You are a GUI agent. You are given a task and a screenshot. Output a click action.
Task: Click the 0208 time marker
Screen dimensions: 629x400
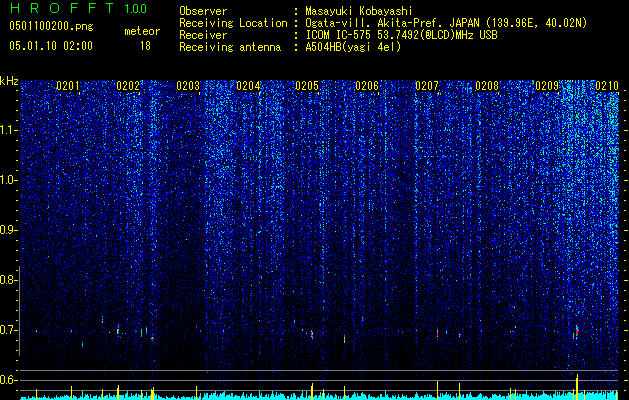click(x=487, y=85)
